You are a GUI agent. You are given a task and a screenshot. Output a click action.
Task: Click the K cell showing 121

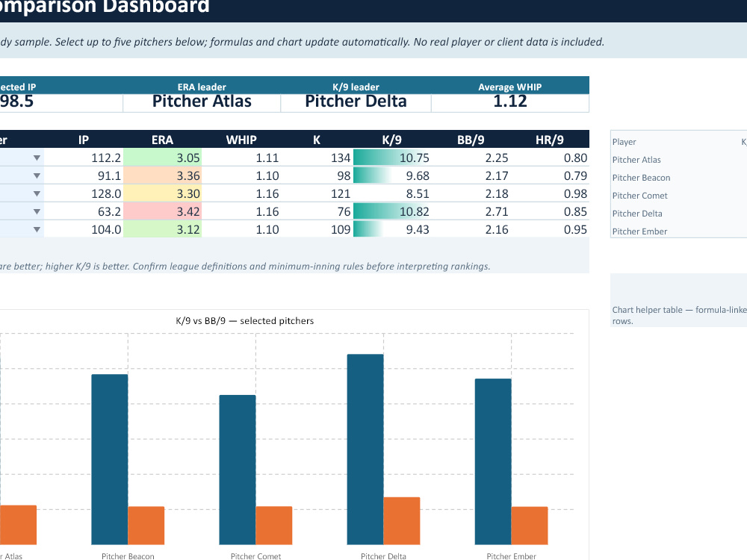point(317,194)
